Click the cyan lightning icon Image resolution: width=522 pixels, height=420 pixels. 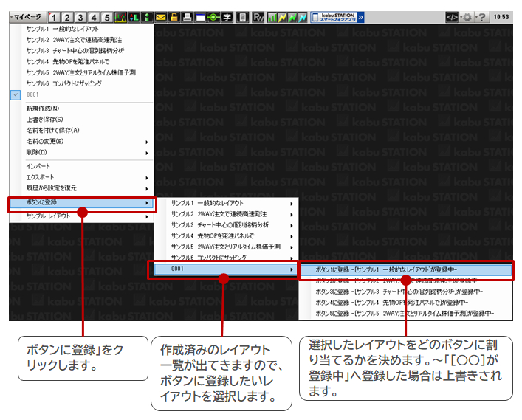(x=302, y=17)
